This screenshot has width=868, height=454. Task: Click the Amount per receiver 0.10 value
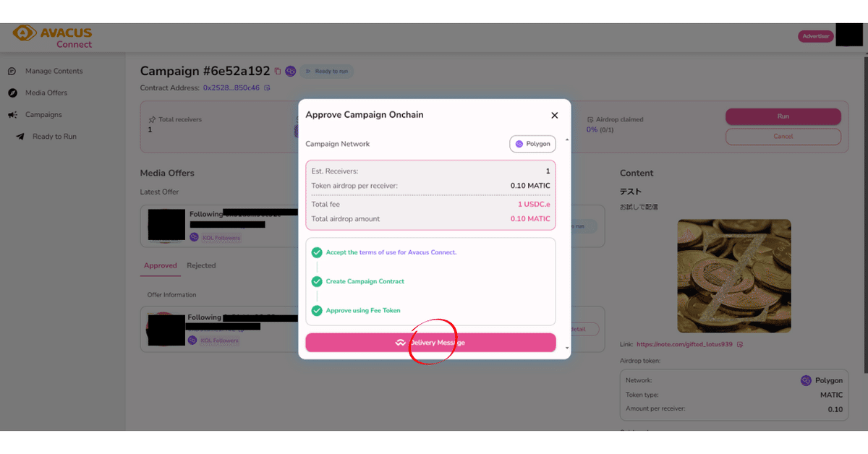point(835,409)
